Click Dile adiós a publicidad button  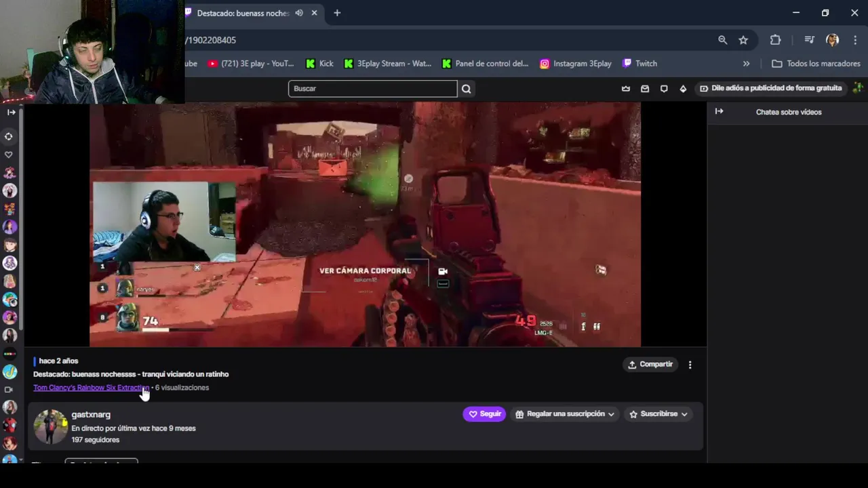point(770,88)
